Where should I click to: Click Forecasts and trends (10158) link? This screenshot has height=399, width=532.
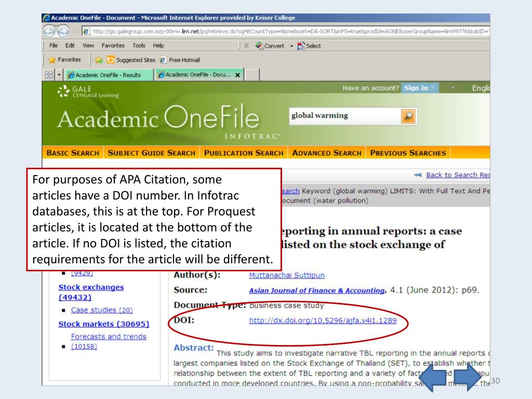(109, 341)
